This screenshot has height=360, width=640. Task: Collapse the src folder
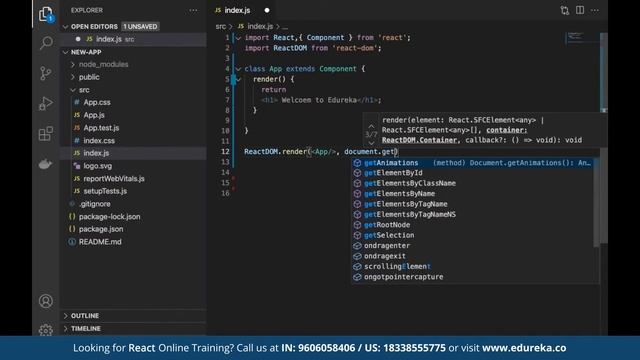click(73, 90)
